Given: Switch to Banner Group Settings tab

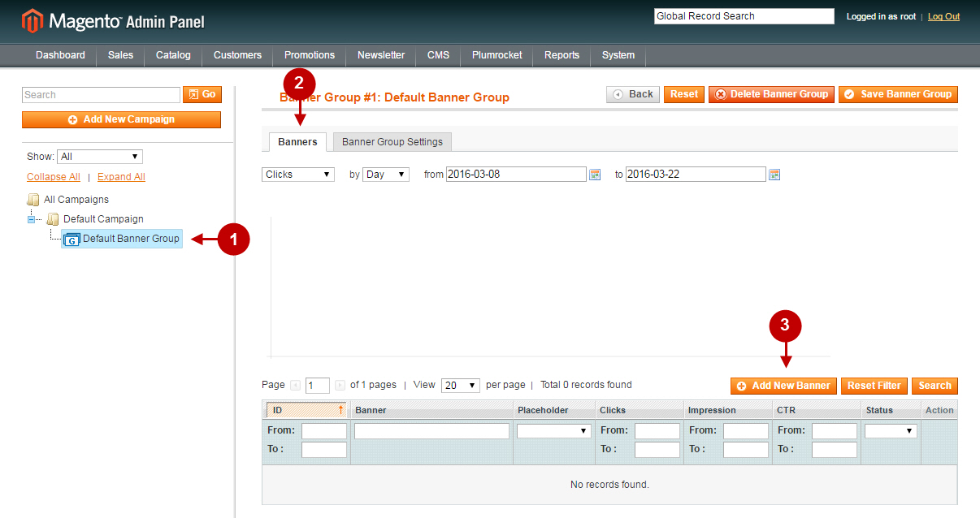Looking at the screenshot, I should coord(392,142).
